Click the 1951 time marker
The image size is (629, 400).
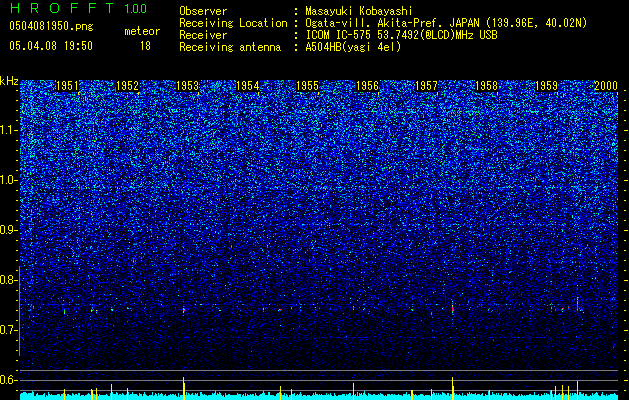[x=67, y=86]
